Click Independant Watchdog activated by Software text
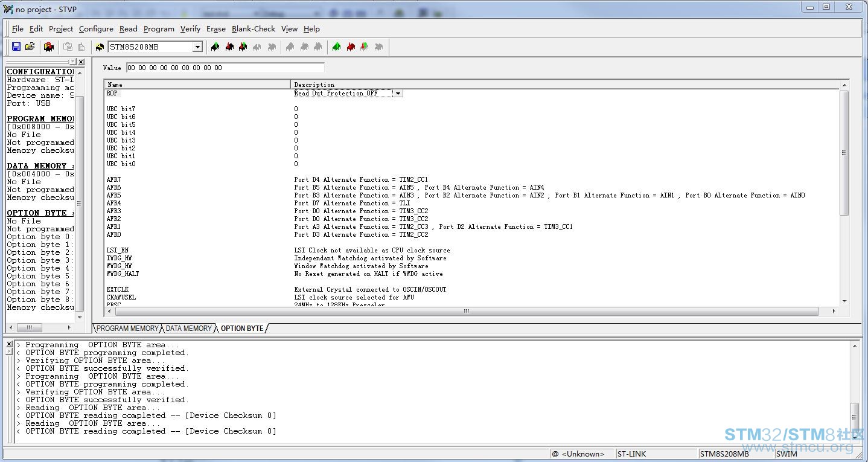Image resolution: width=868 pixels, height=462 pixels. click(x=370, y=258)
